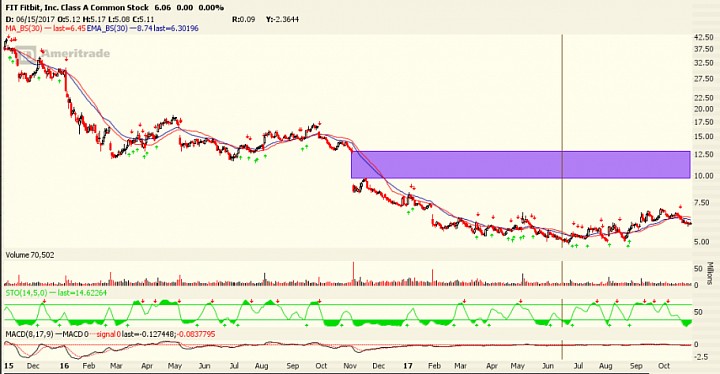Image resolution: width=720 pixels, height=374 pixels.
Task: Click the FIT Fitbit stock title
Action: point(77,7)
